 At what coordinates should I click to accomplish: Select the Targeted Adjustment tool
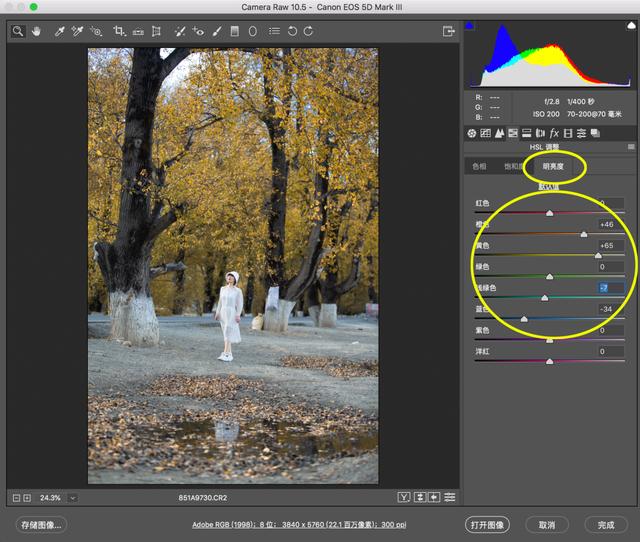click(96, 31)
